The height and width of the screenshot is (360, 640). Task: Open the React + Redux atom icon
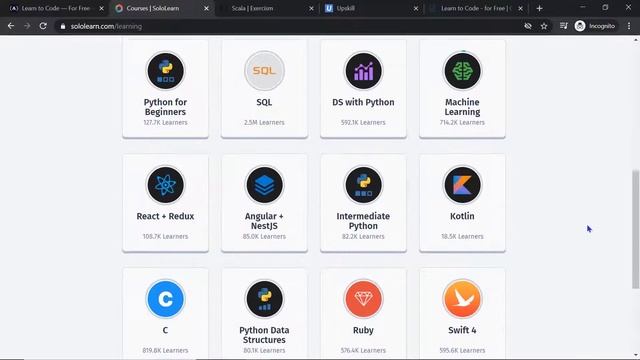coord(165,185)
